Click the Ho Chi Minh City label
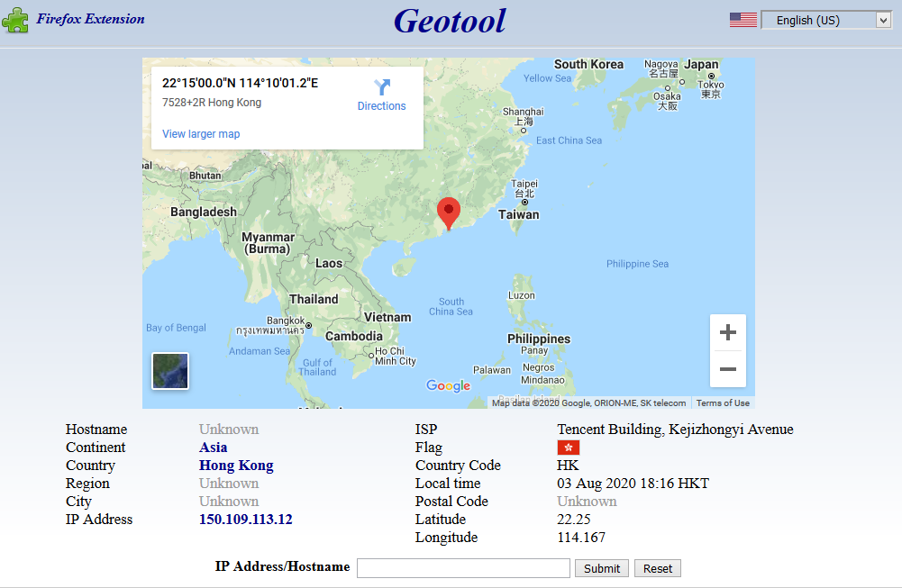Viewport: 902px width, 588px height. pos(396,356)
